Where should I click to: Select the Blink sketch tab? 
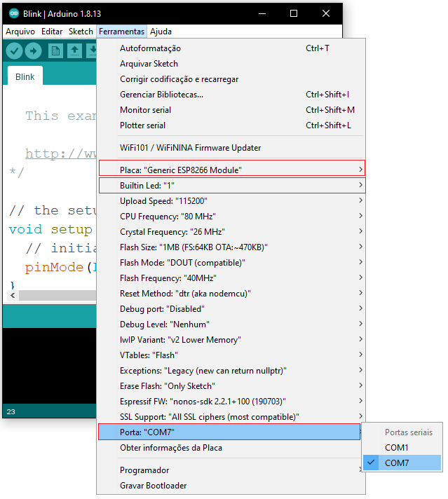(25, 76)
